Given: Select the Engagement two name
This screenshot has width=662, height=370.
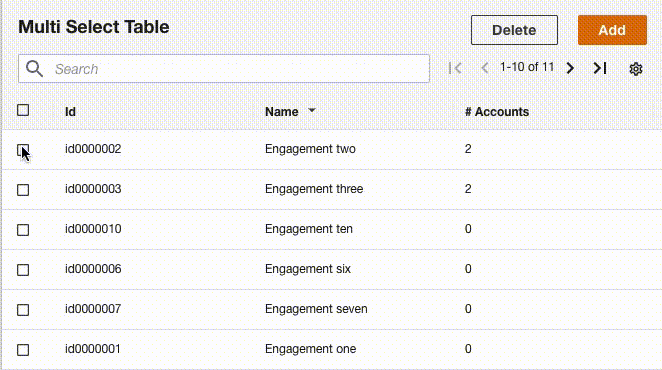Looking at the screenshot, I should click(x=310, y=149).
